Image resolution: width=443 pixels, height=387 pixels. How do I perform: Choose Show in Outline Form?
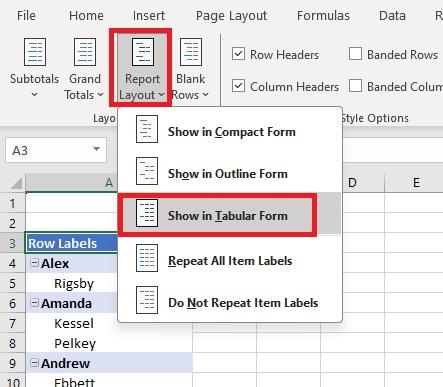point(230,174)
